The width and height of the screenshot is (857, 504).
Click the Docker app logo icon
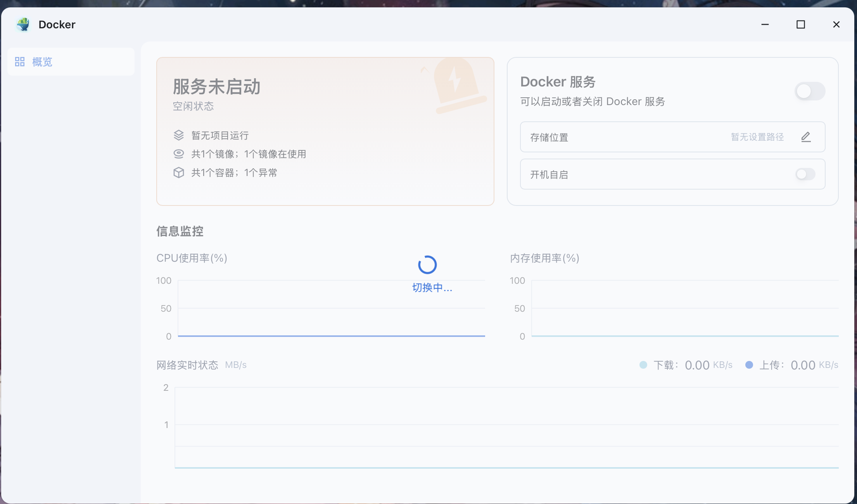click(23, 24)
